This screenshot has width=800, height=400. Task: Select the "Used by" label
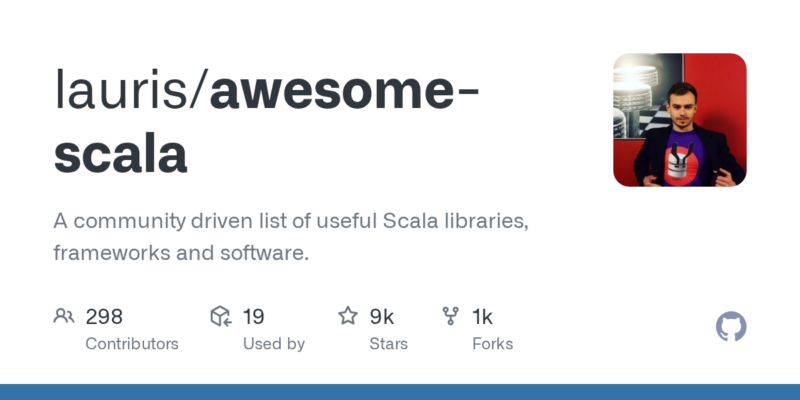pos(274,344)
